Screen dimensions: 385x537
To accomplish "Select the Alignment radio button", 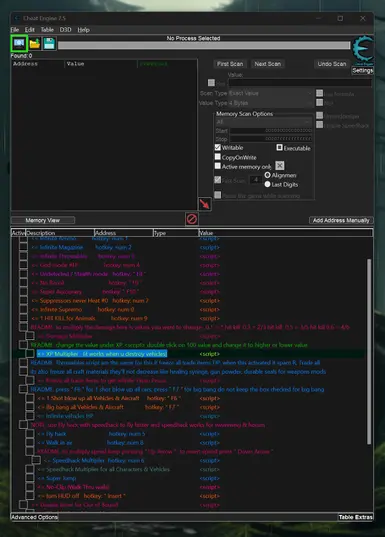I will (268, 175).
